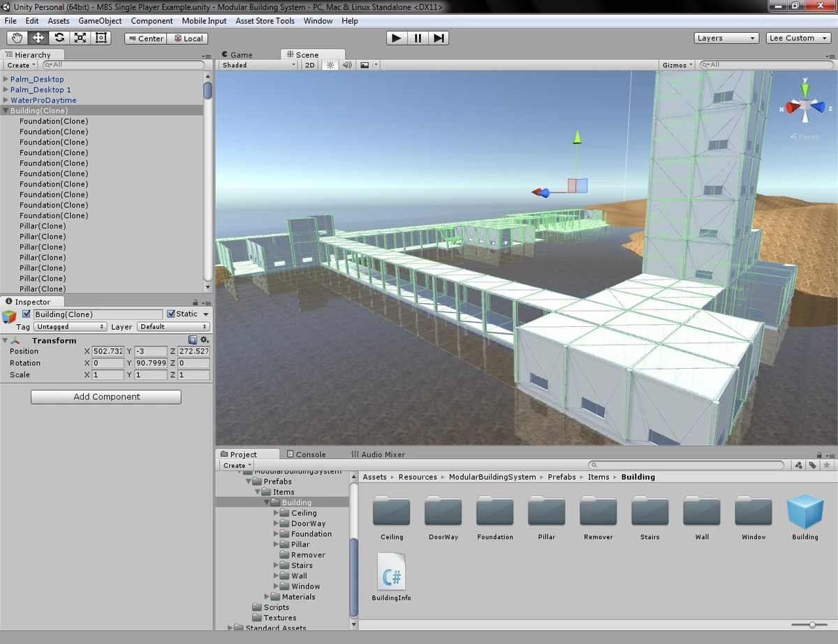Select the Scale tool

(80, 38)
